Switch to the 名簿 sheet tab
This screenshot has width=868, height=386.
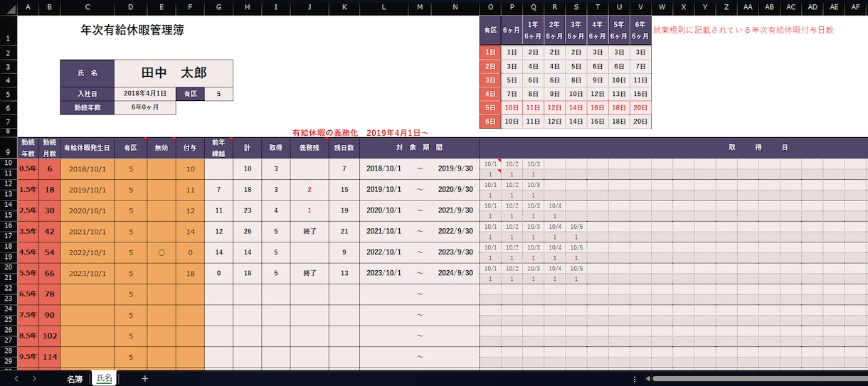[75, 379]
